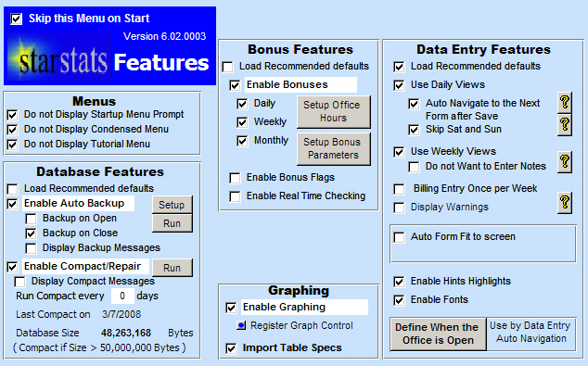Open help for Auto Navigate to Next Form
This screenshot has height=366, width=588.
coord(565,103)
